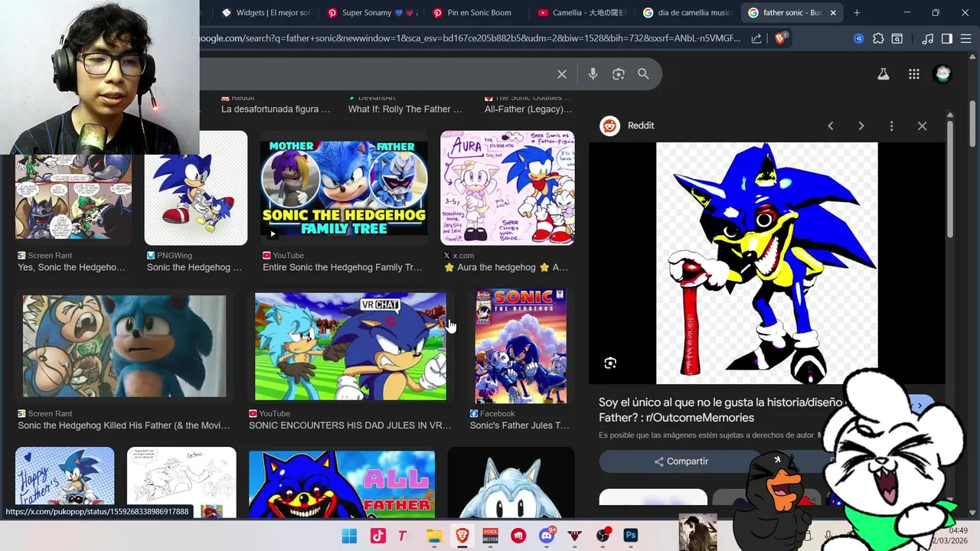Switch to 'dia de camellia music' tab
980x551 pixels.
(688, 12)
